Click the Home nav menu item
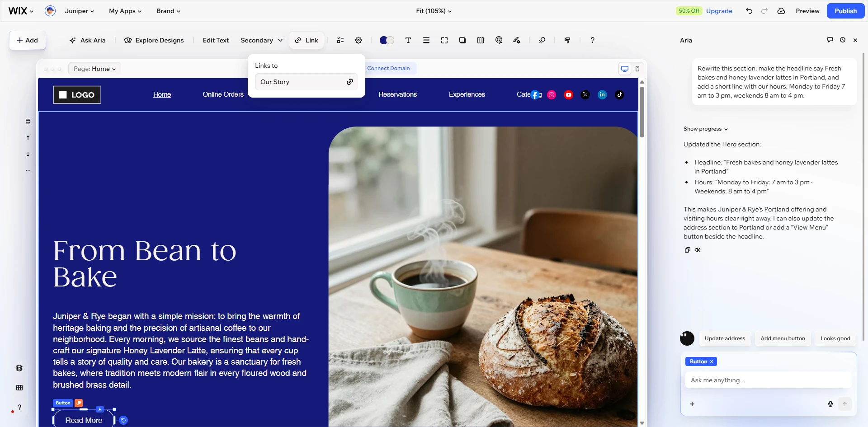 (x=162, y=94)
